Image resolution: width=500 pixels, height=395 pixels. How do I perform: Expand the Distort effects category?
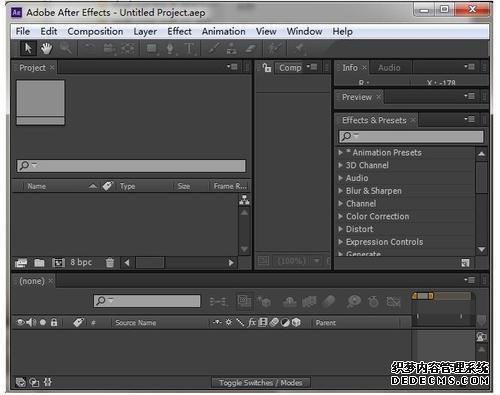coord(340,229)
